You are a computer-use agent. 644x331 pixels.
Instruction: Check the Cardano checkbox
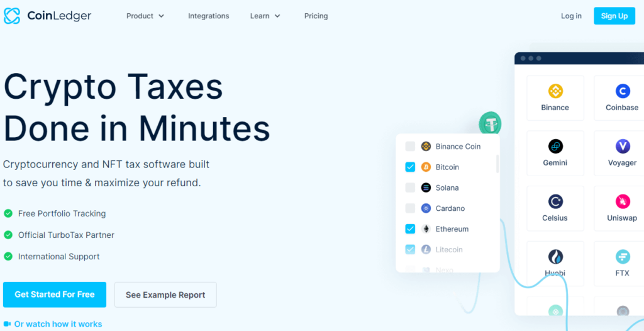pyautogui.click(x=410, y=208)
